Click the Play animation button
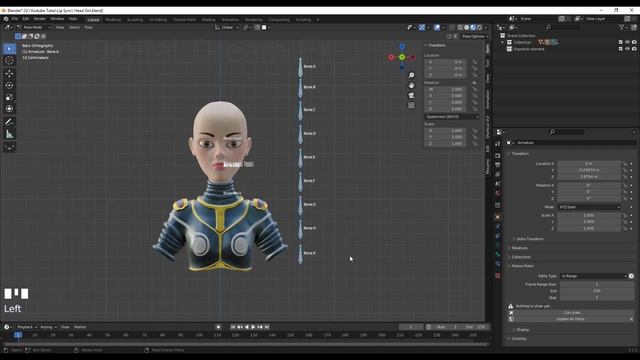Image resolution: width=640 pixels, height=360 pixels. point(253,327)
